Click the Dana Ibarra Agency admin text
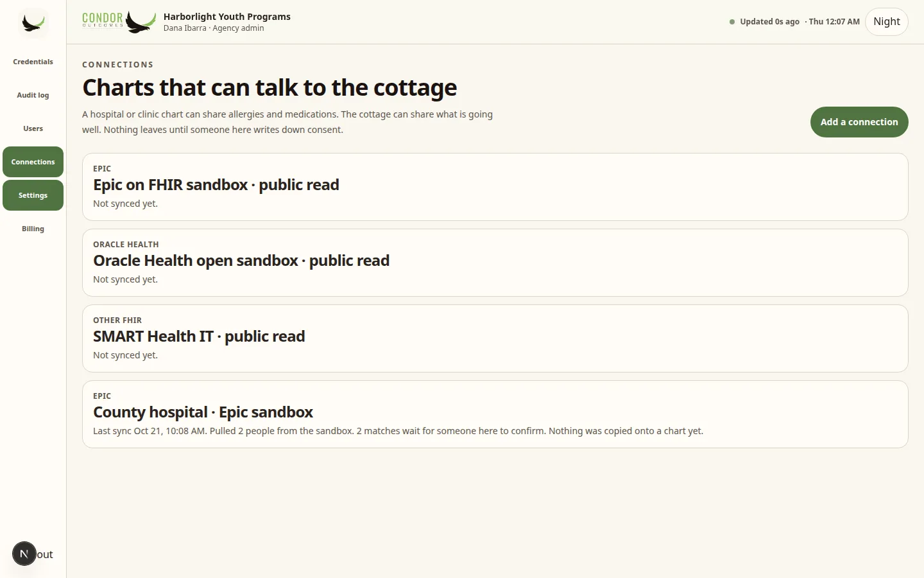The image size is (924, 578). click(x=214, y=28)
